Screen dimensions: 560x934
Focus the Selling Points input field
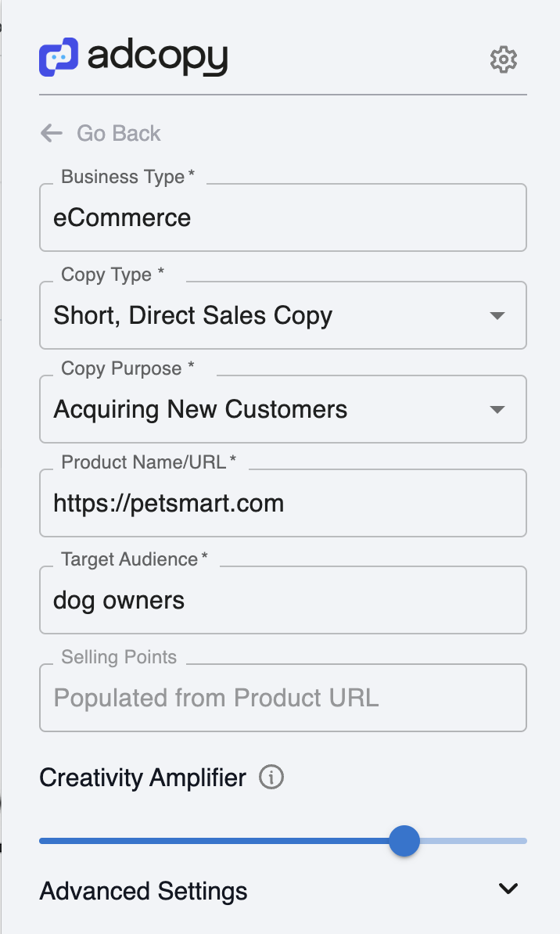point(283,698)
